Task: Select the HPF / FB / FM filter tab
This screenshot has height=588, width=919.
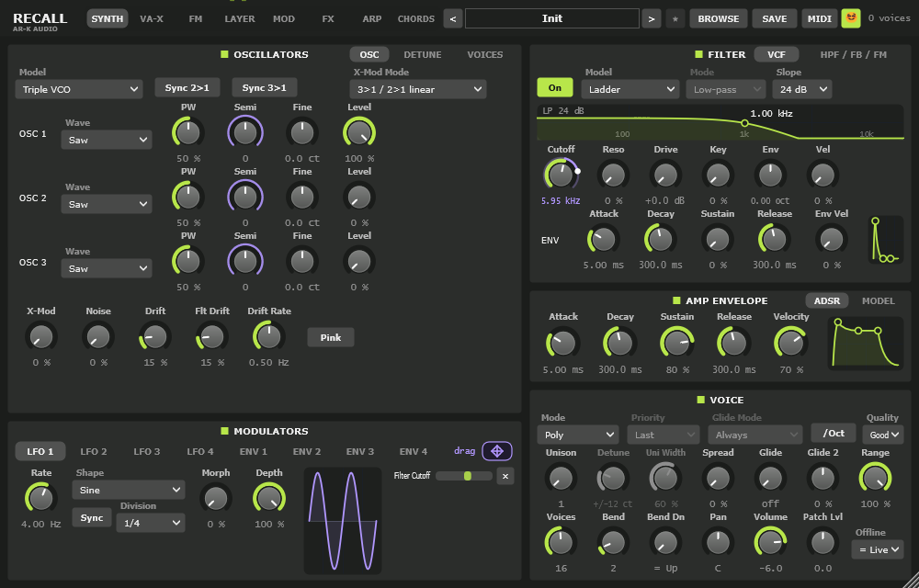Action: (x=853, y=54)
